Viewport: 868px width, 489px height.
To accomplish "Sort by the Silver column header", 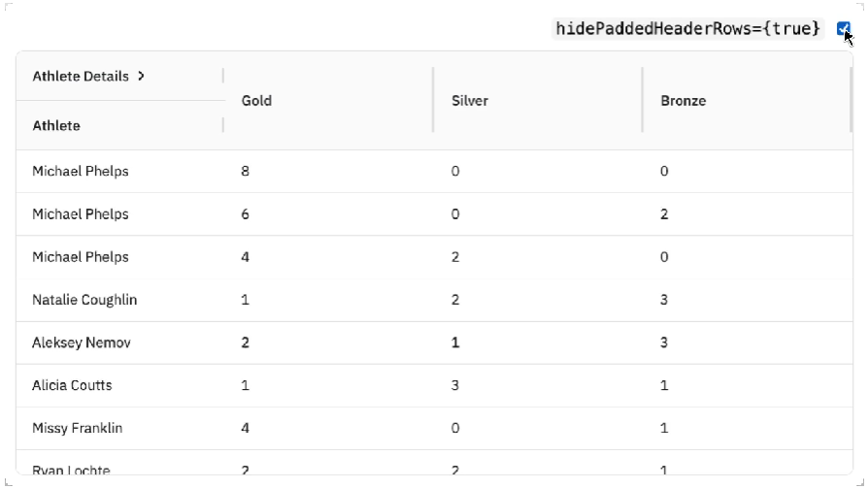I will 470,100.
